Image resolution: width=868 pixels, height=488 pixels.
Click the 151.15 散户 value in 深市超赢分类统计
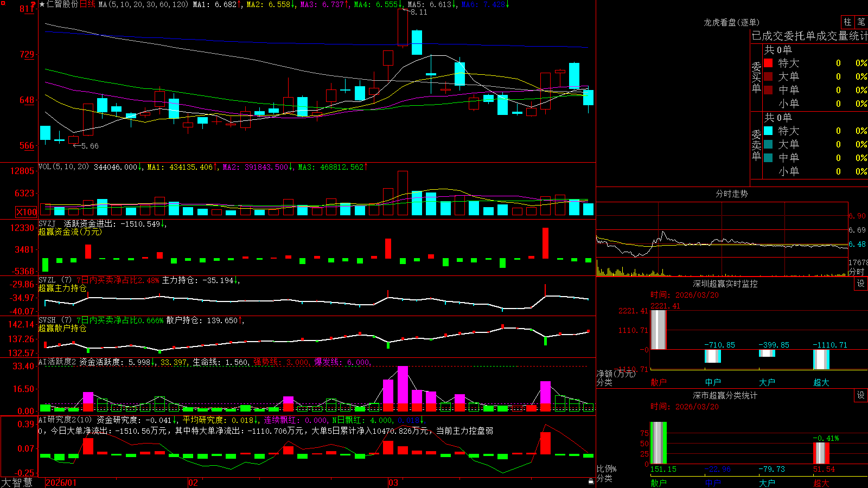click(x=663, y=469)
